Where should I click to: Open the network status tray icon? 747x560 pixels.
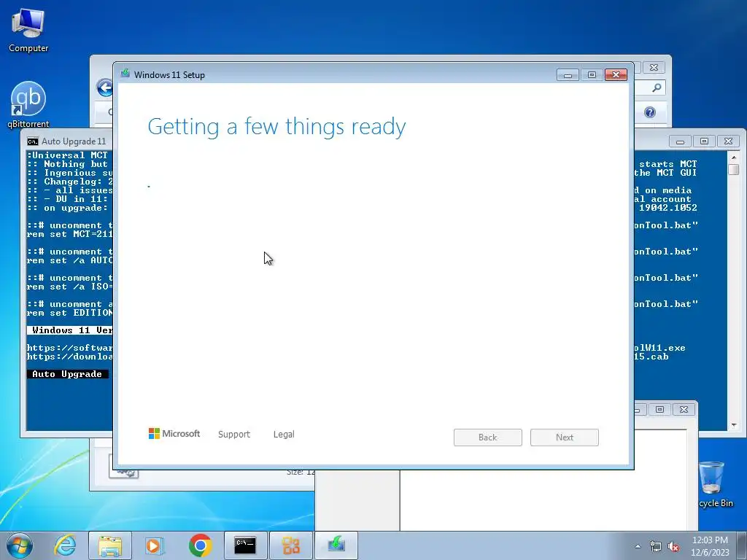pyautogui.click(x=656, y=547)
